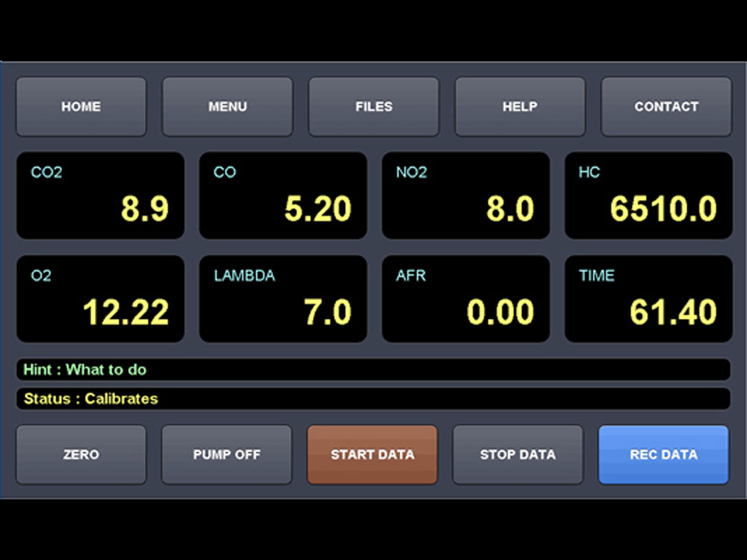This screenshot has width=747, height=560.
Task: Click the blue REC DATA button
Action: 663,455
